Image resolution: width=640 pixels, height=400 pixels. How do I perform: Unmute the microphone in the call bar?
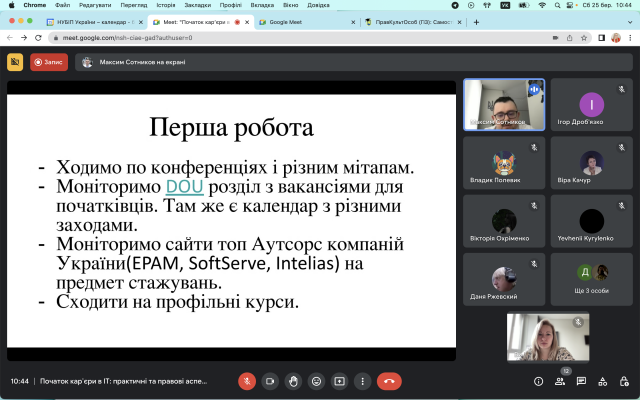coord(247,381)
